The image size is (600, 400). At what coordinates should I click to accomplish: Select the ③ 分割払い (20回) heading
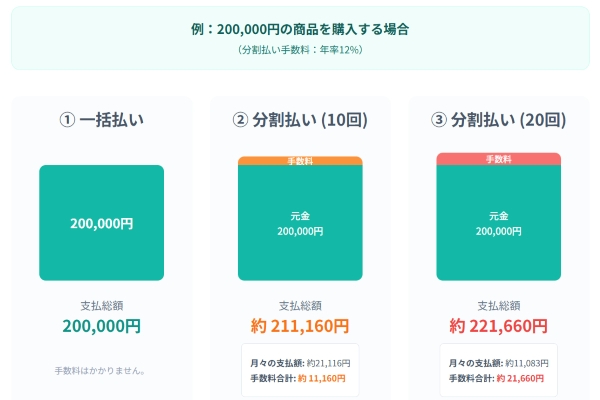click(x=498, y=120)
